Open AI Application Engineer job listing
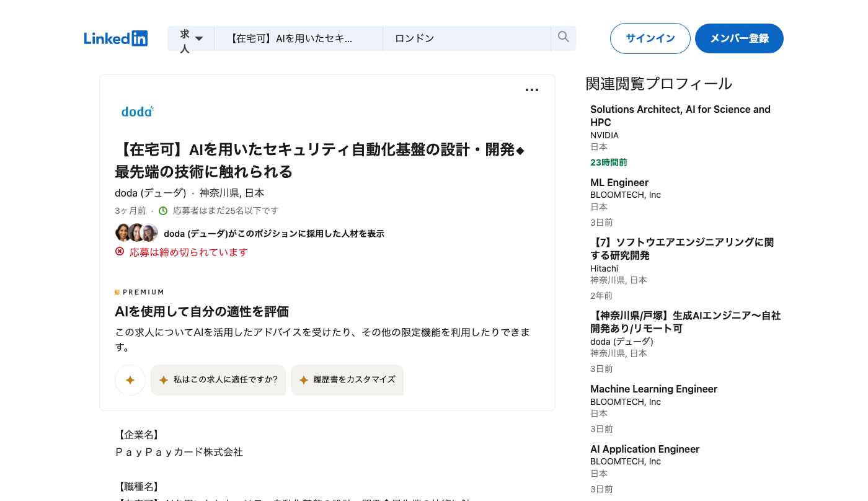Screen dimensions: 868x501 645,449
